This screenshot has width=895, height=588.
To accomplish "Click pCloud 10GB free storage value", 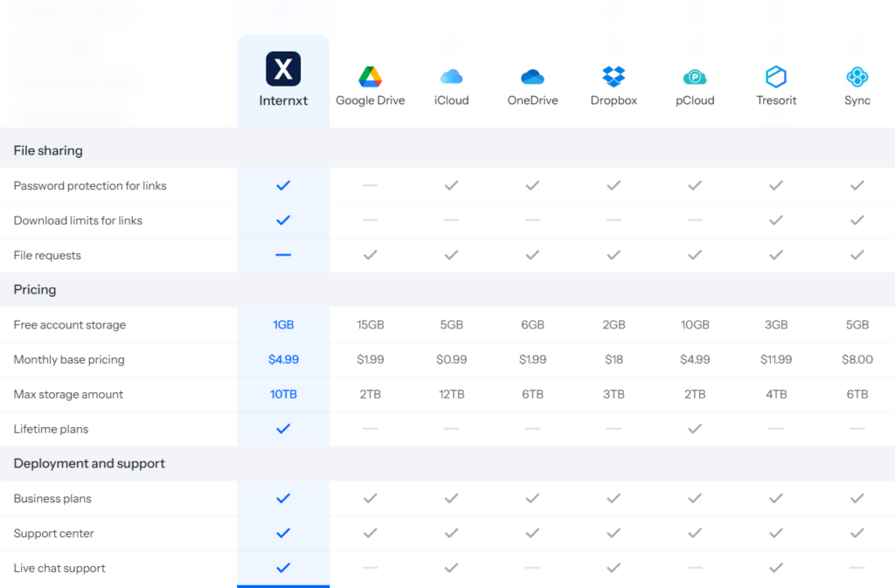I will tap(695, 324).
